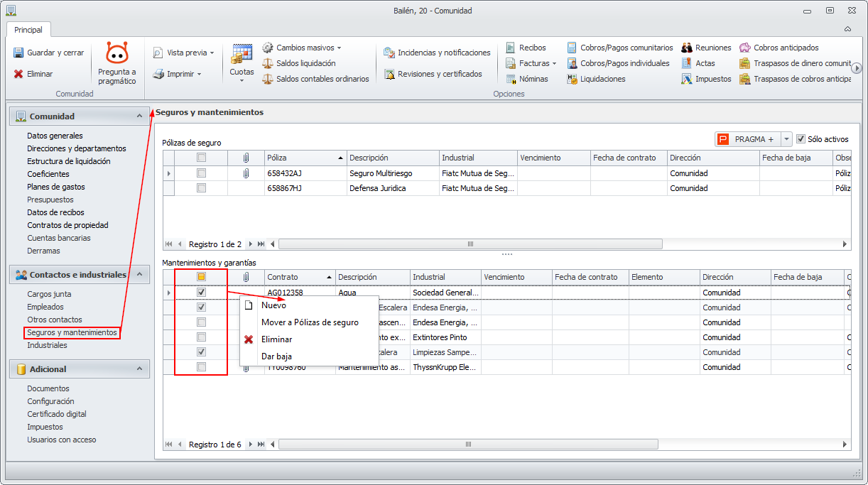This screenshot has width=868, height=485.
Task: Open Seguros y mantenimientos in the sidebar
Action: [72, 332]
